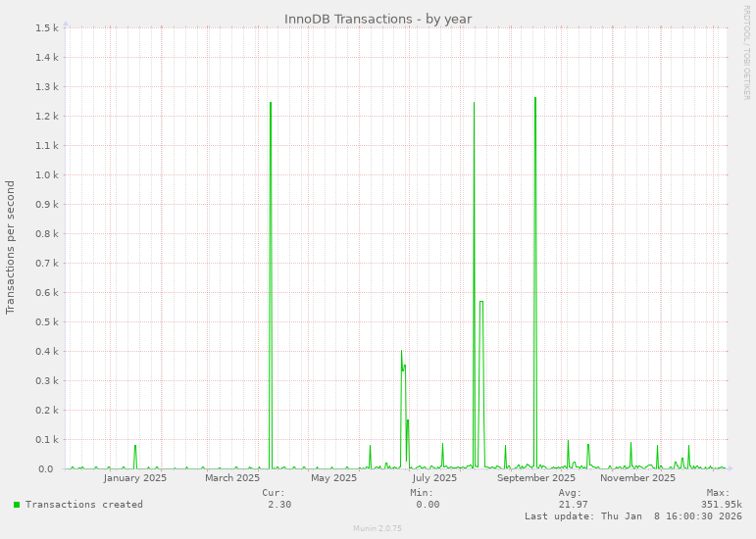Click the 0.1 k y-axis label
This screenshot has width=756, height=539.
[x=47, y=440]
